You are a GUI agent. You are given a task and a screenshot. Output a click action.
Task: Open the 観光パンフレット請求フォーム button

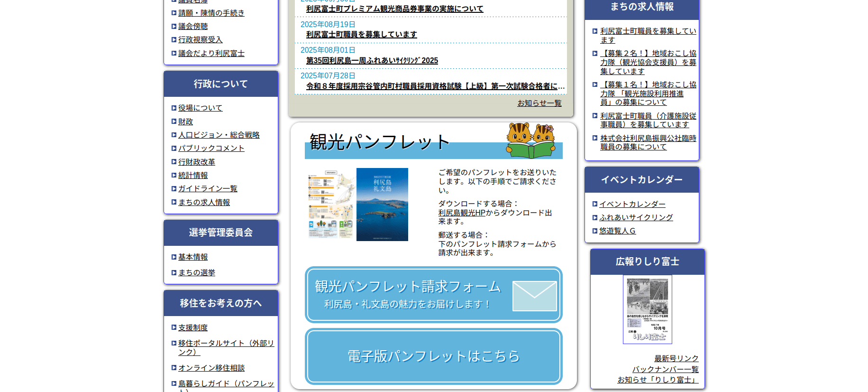[408, 294]
